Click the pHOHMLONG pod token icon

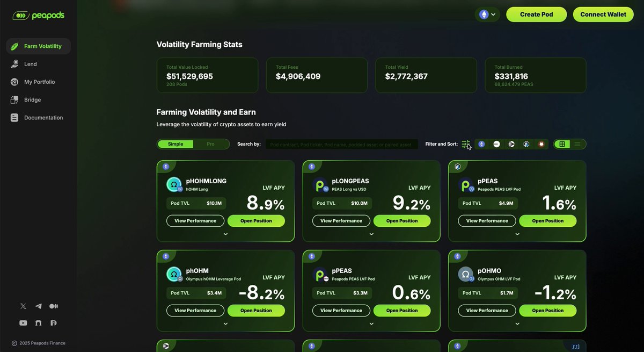[x=174, y=185]
